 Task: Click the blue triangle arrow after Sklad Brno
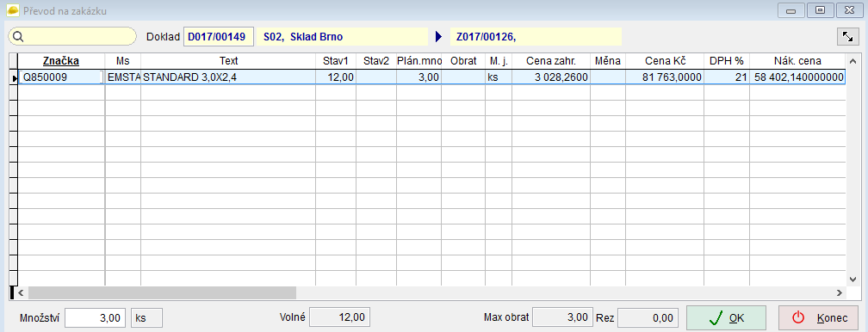click(x=439, y=37)
